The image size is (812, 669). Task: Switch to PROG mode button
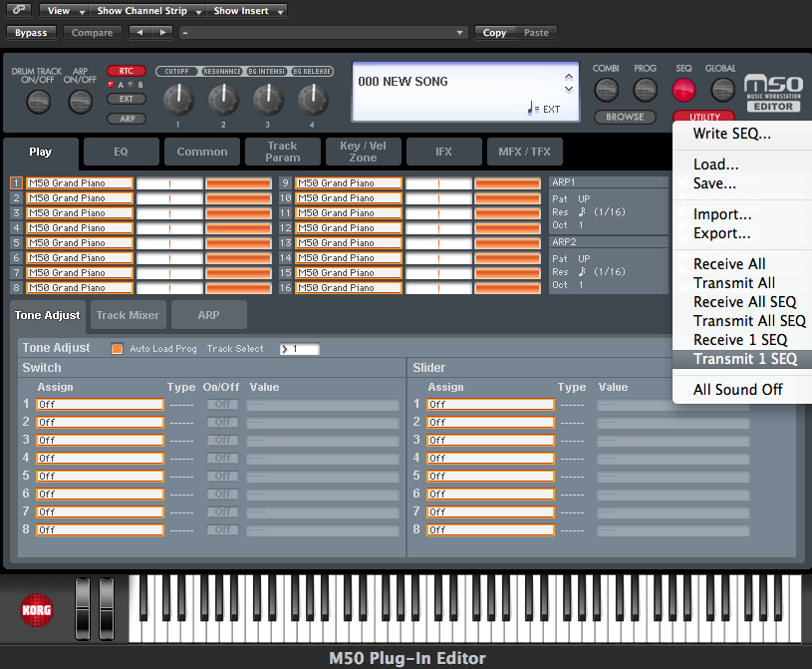click(645, 90)
